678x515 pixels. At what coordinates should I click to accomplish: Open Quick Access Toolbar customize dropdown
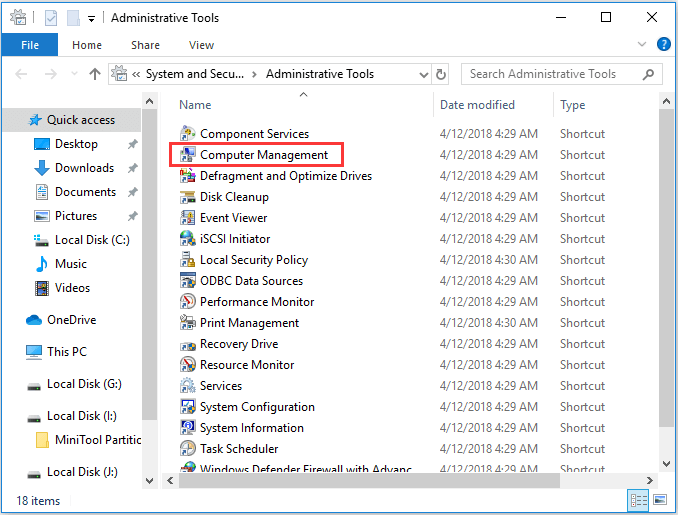[92, 18]
